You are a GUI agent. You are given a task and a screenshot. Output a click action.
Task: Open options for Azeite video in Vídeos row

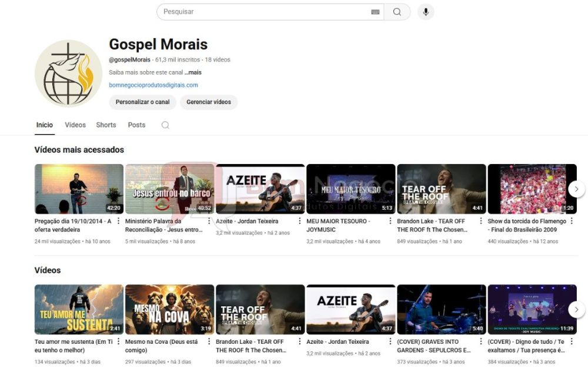(390, 341)
